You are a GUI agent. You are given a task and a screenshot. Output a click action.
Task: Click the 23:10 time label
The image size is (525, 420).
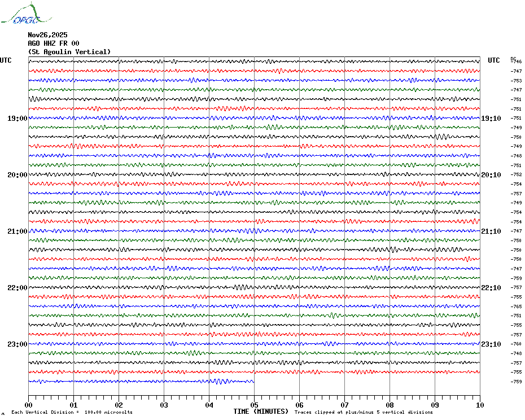(x=491, y=344)
